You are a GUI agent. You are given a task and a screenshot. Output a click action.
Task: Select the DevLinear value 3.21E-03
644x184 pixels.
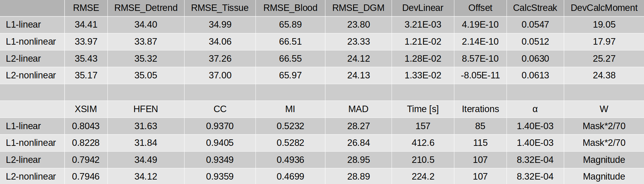[x=423, y=25]
